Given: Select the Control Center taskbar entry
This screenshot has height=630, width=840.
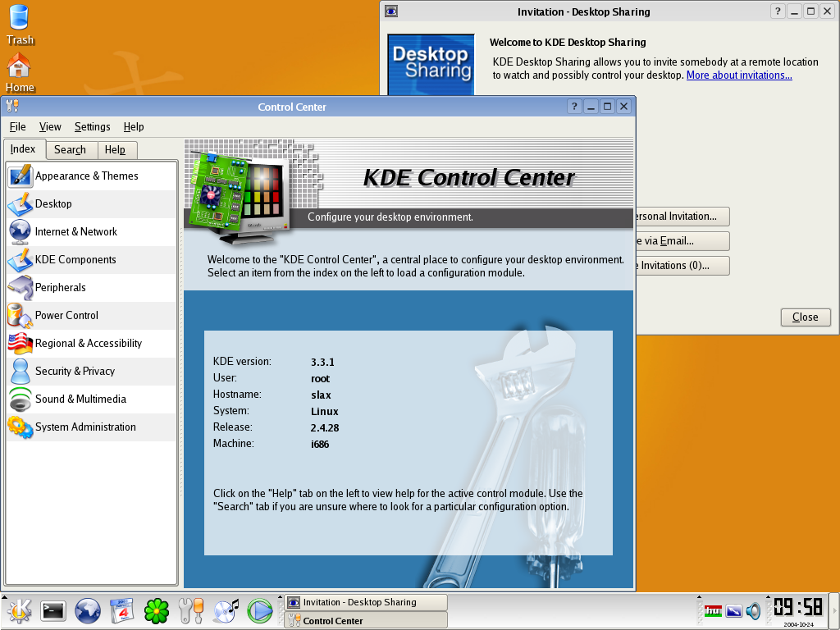Looking at the screenshot, I should click(x=366, y=621).
